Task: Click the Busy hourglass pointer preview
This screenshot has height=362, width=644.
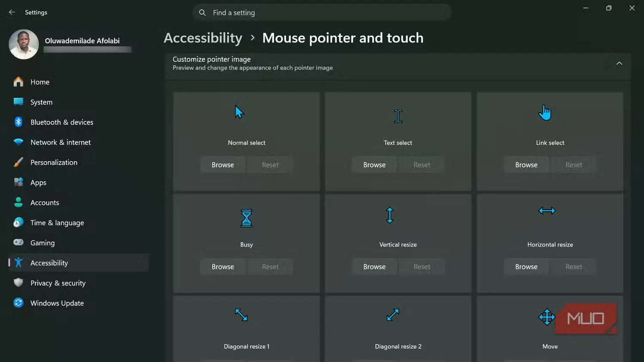Action: (246, 218)
